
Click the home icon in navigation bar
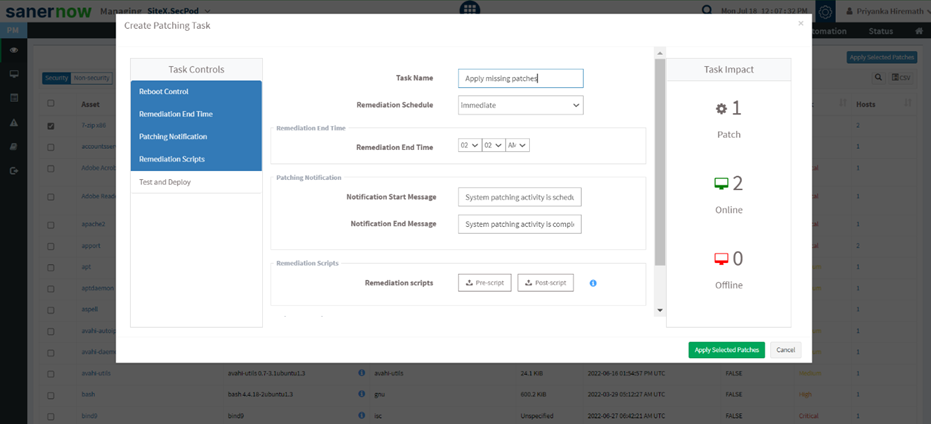pyautogui.click(x=919, y=31)
